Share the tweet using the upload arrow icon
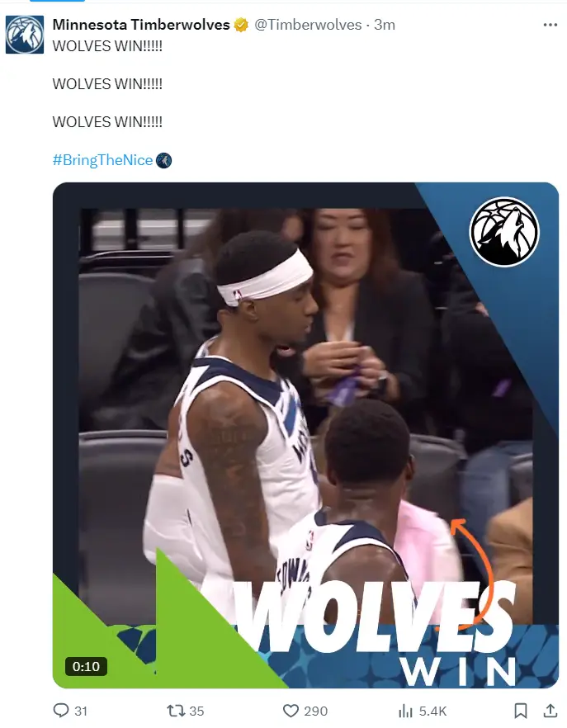 (x=550, y=711)
